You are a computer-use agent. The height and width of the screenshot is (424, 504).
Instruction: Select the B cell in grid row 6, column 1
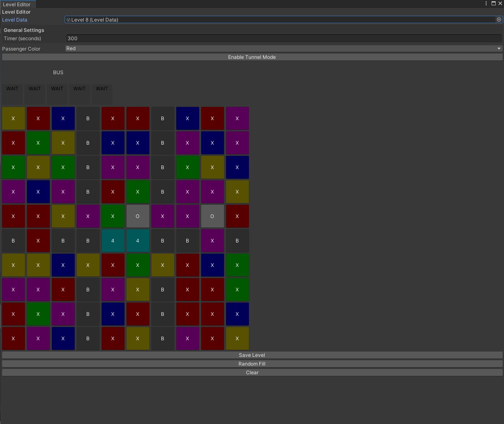click(x=13, y=241)
